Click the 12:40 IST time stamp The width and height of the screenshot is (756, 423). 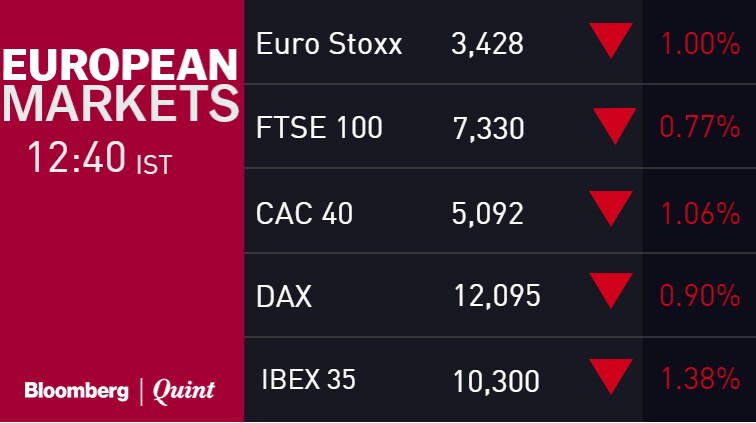tap(100, 159)
